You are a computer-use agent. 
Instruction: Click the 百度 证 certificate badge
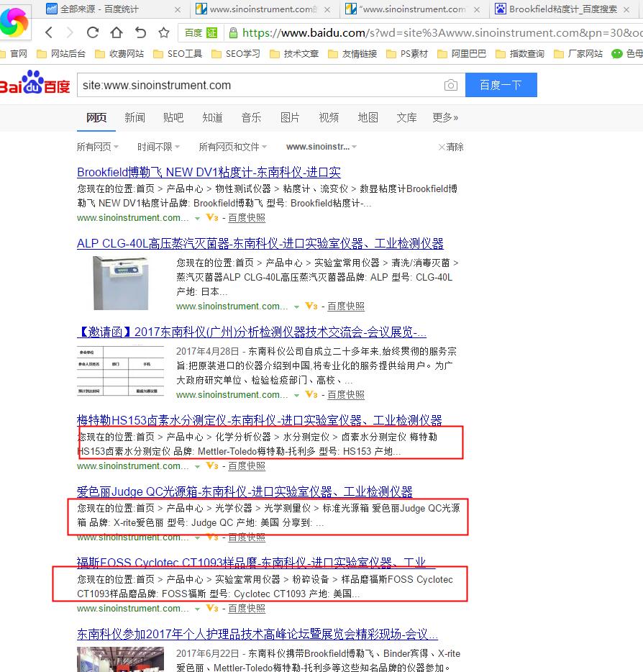201,33
